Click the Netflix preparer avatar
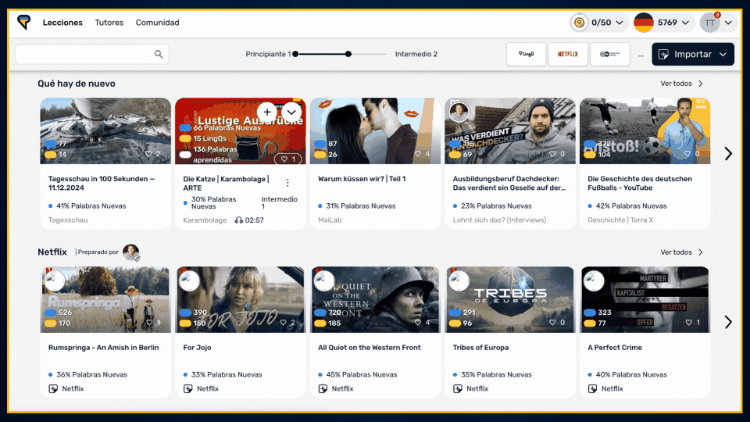This screenshot has width=750, height=422. coord(131,252)
